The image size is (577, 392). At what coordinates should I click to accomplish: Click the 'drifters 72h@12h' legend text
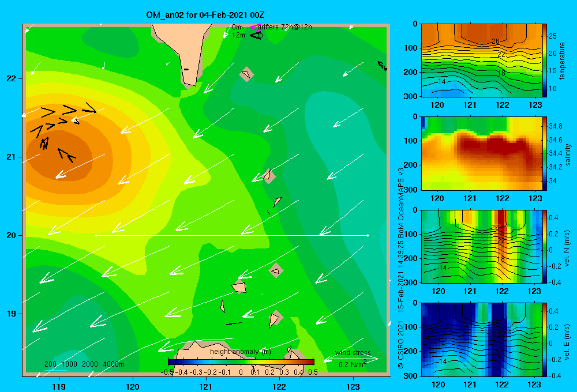click(x=285, y=27)
